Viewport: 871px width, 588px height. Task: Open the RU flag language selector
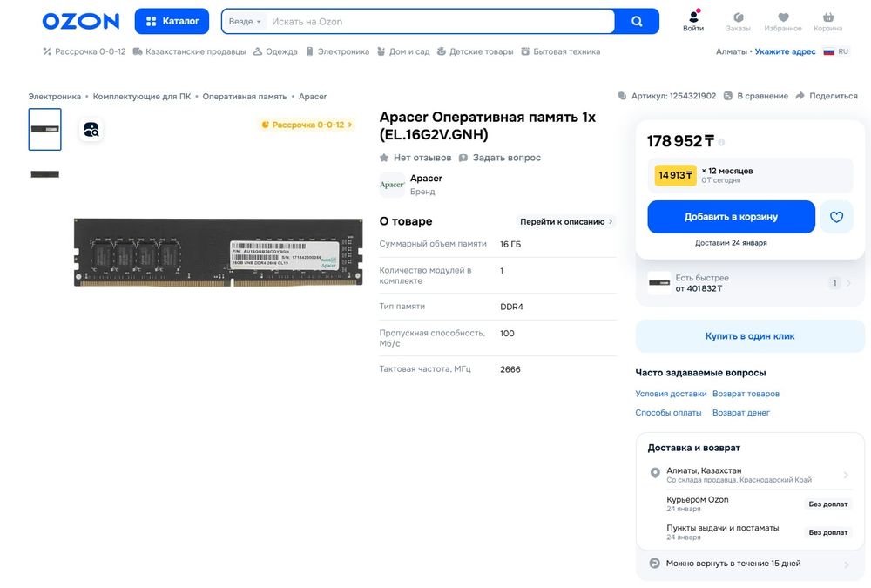click(835, 51)
